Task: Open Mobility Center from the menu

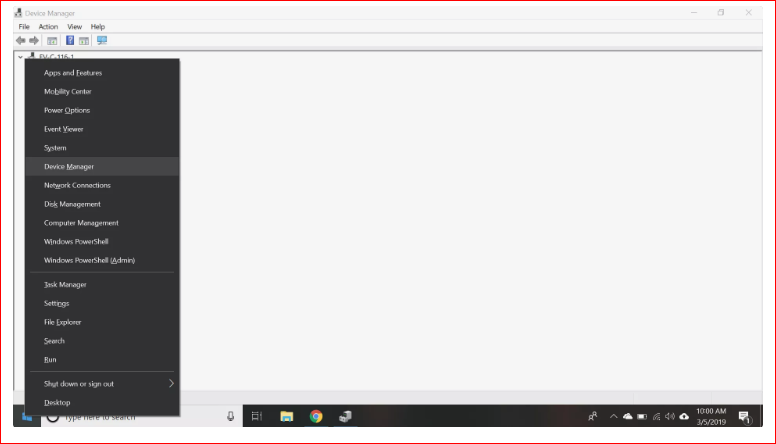Action: [x=102, y=92]
